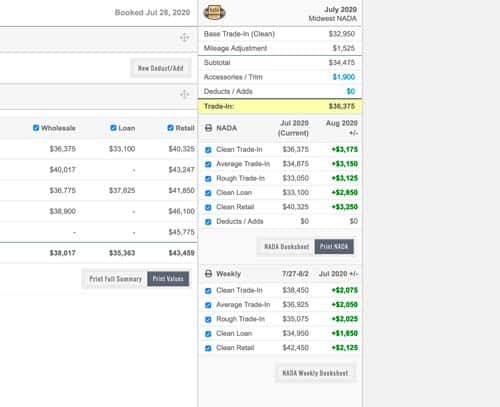
Task: Click the New Deduct/Add button
Action: point(161,68)
